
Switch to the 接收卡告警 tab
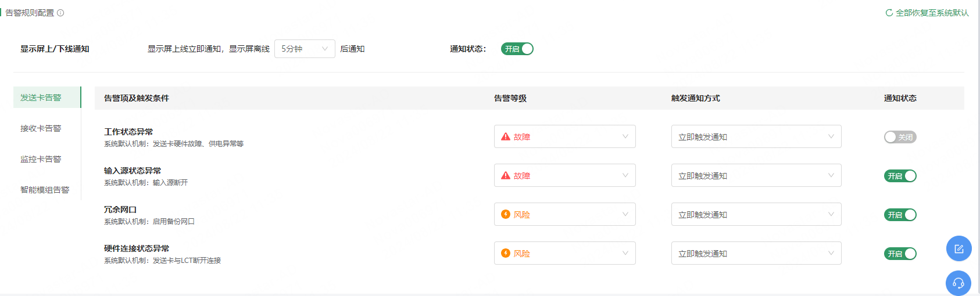[x=41, y=128]
